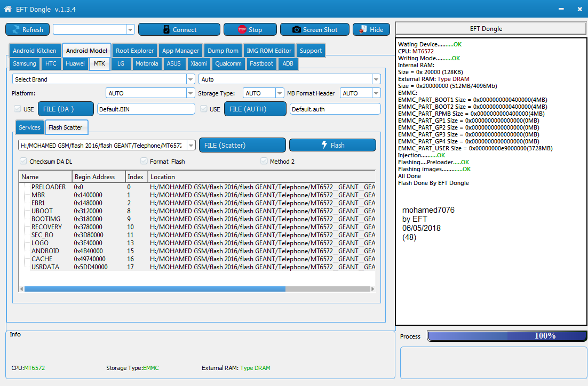
Task: Select the Huawei brand tab
Action: pos(75,63)
